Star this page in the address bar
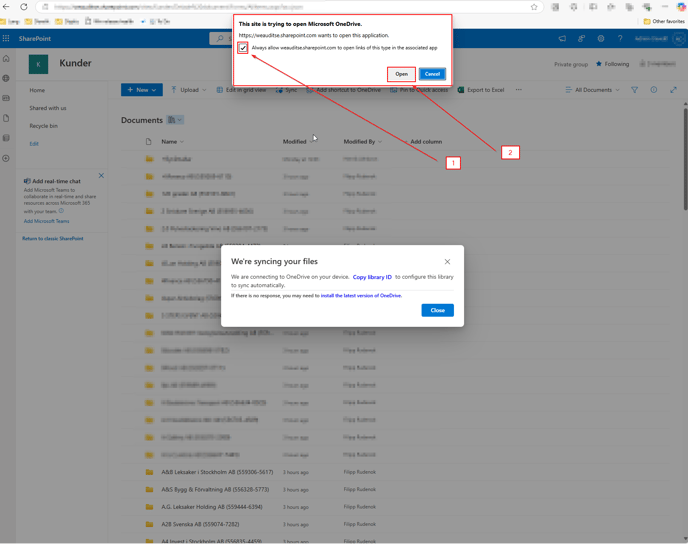 [x=534, y=7]
